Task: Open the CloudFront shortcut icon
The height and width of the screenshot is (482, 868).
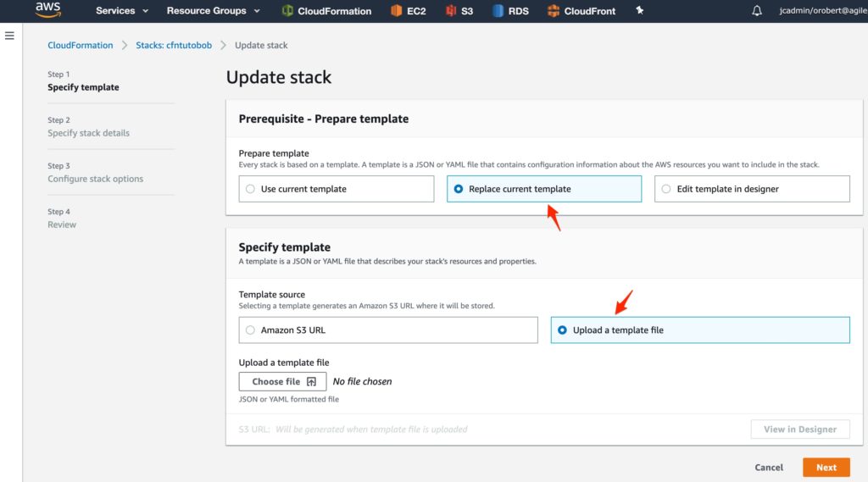Action: (x=553, y=10)
